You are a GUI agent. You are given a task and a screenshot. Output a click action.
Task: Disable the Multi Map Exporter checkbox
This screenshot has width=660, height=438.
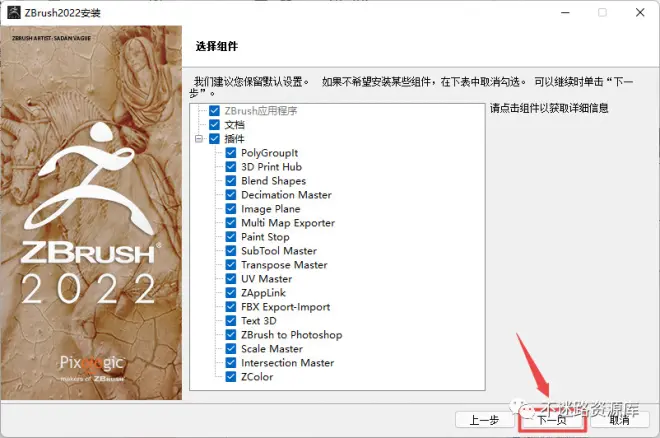pyautogui.click(x=231, y=223)
